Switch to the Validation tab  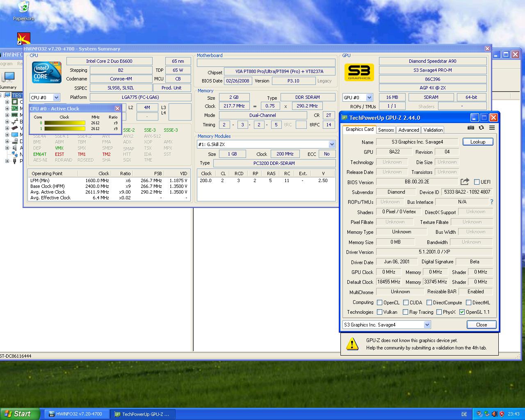[433, 130]
